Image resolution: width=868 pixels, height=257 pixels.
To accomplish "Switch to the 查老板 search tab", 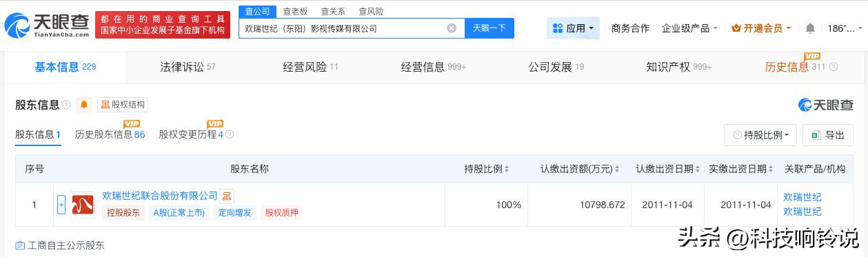I will (x=295, y=12).
